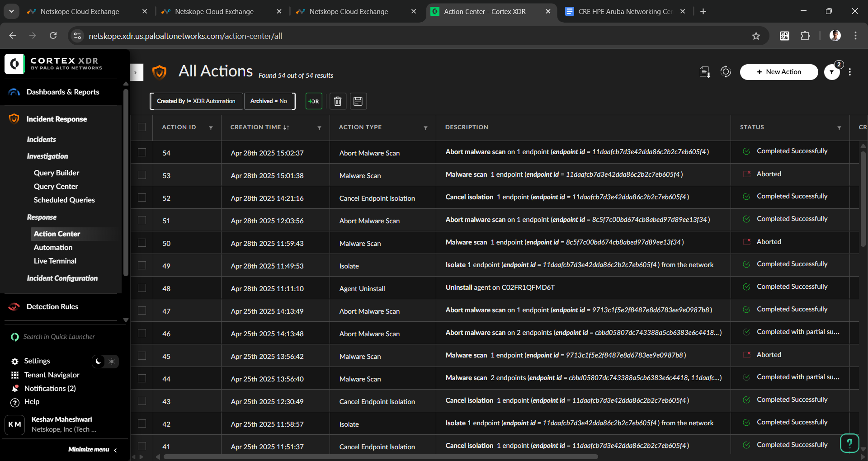Screen dimensions: 868x461
Task: Tick the checkbox for action ID 50
Action: 142,243
